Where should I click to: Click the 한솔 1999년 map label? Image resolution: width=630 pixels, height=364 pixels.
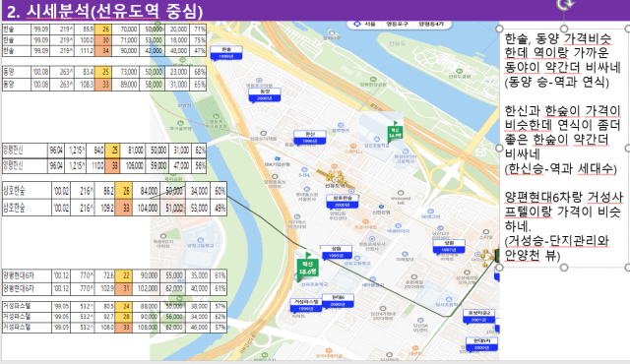[x=225, y=53]
